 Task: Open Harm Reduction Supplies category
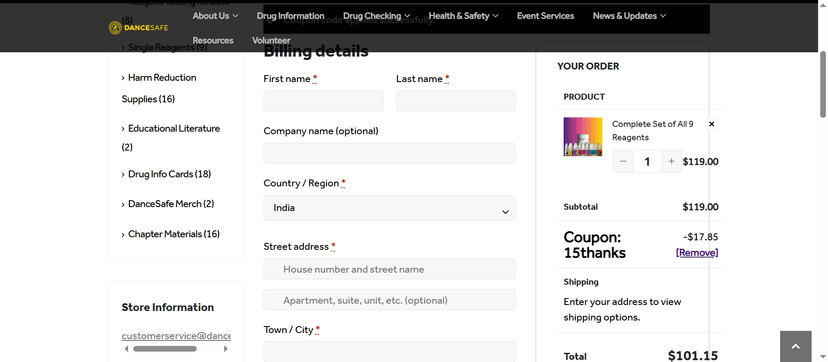point(159,88)
